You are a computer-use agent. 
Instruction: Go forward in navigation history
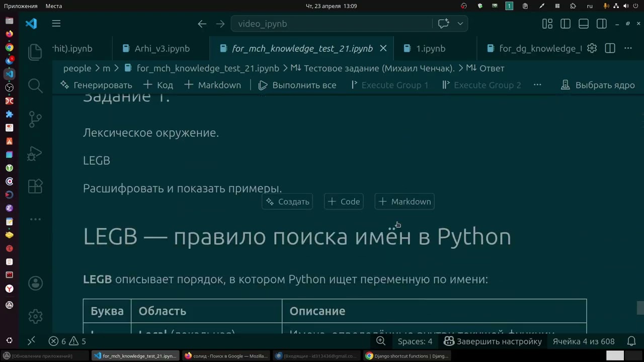(x=220, y=24)
